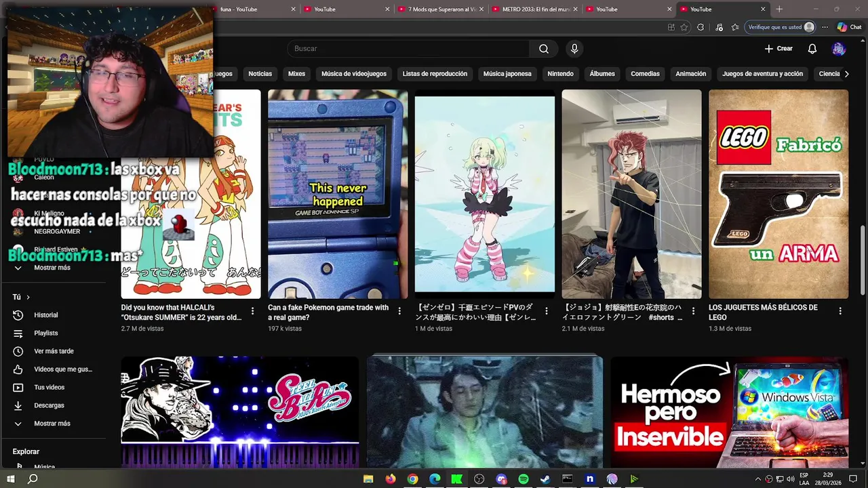Screen dimensions: 868x488
Task: Open Edge favorites list icon
Action: pos(735,27)
